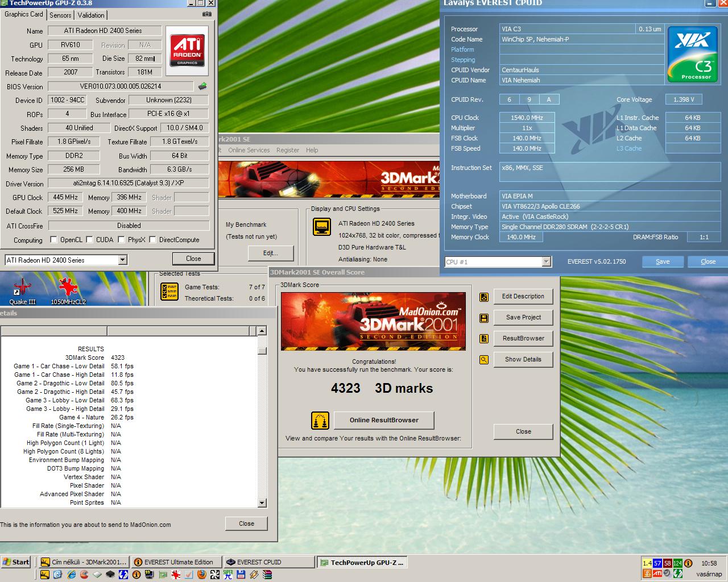Click the Edit Description button
Image resolution: width=728 pixels, height=582 pixels.
pos(523,297)
